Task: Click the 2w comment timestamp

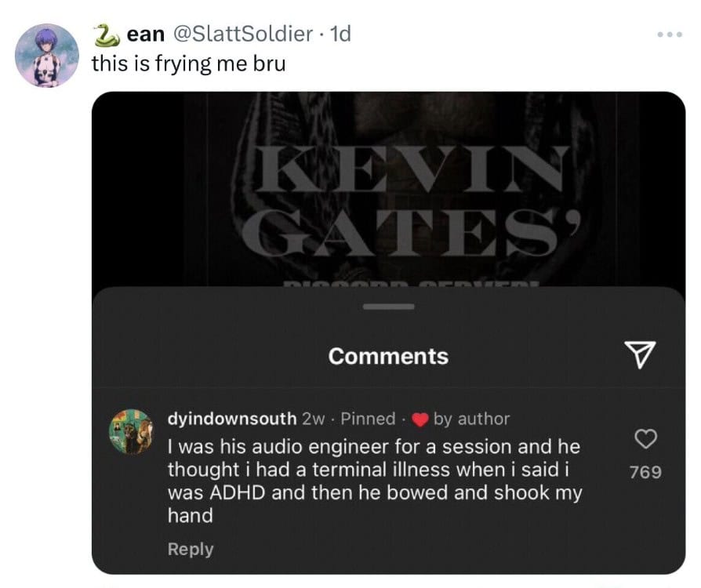Action: 312,419
